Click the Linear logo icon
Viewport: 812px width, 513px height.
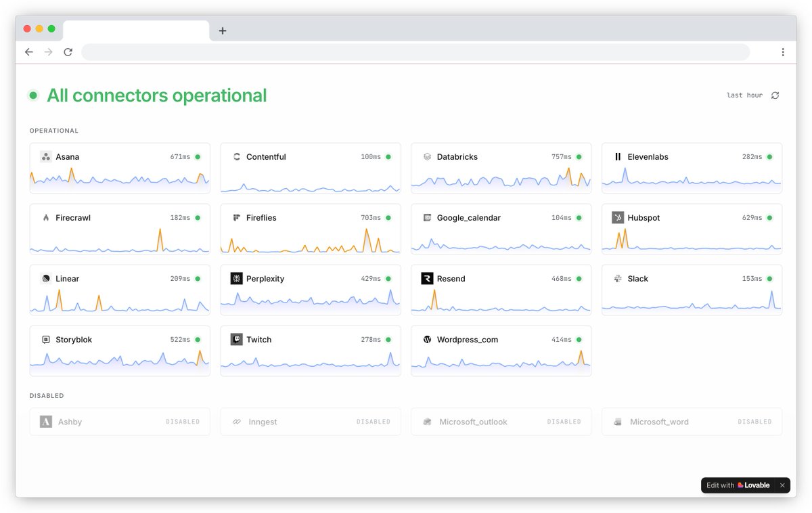pyautogui.click(x=46, y=279)
